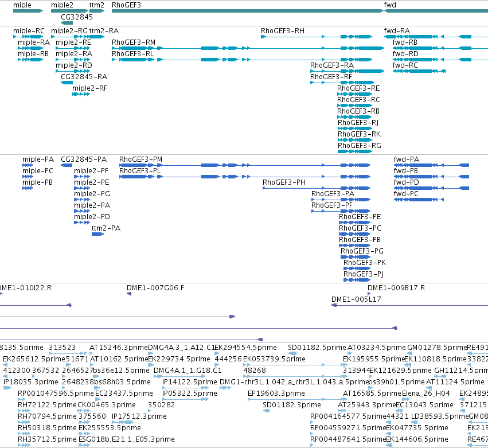
Task: Select transcript RhoGEF3-RC
Action: [x=355, y=106]
